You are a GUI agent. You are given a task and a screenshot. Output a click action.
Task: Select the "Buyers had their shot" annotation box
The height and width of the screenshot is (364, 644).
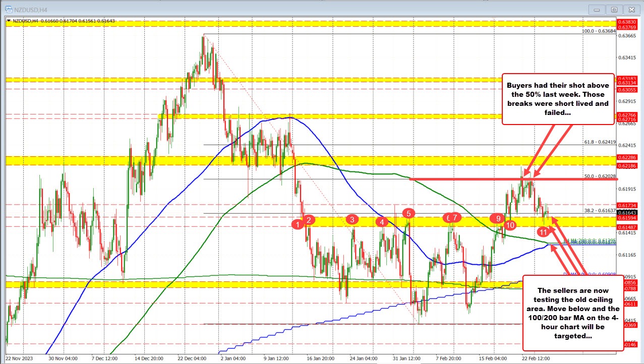[x=558, y=98]
